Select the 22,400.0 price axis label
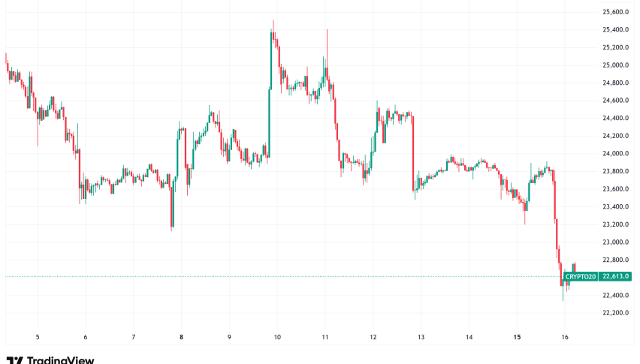Screen dimensions: 640x364 [614, 295]
